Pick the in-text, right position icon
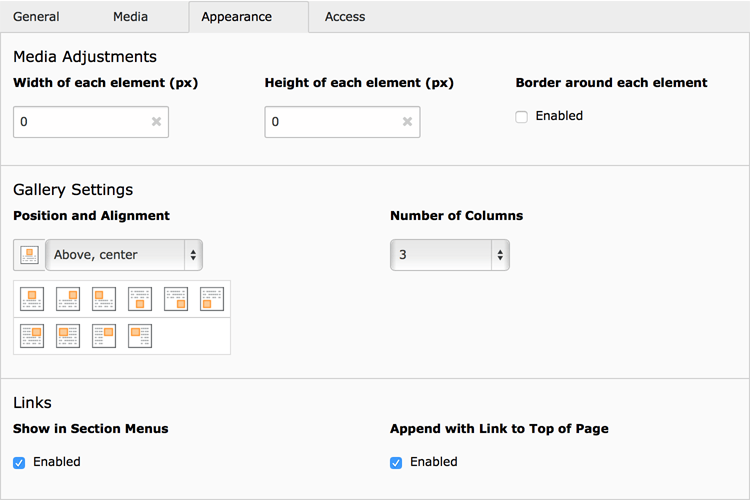This screenshot has width=750, height=500. [x=32, y=335]
